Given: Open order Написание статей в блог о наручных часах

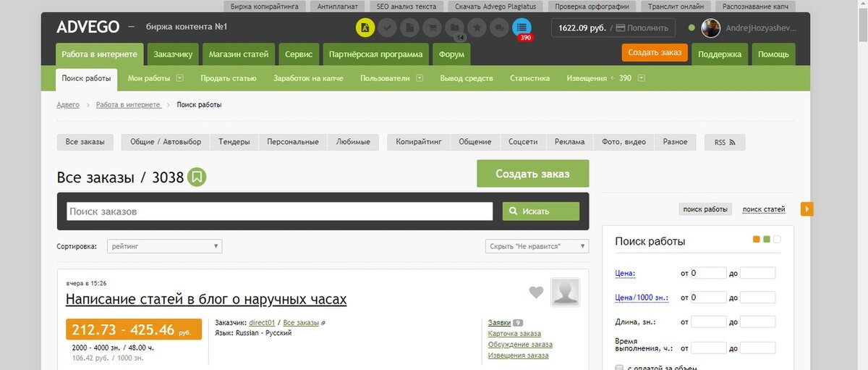Looking at the screenshot, I should pyautogui.click(x=206, y=299).
